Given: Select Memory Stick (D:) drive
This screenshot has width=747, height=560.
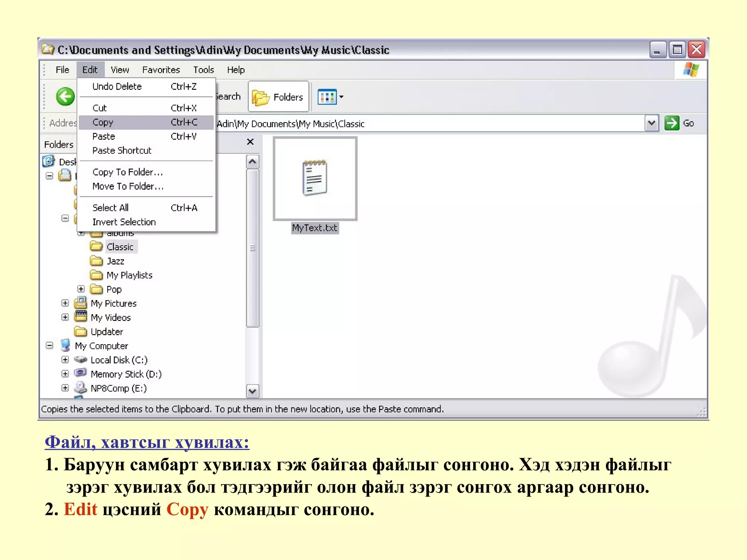Looking at the screenshot, I should 126,374.
